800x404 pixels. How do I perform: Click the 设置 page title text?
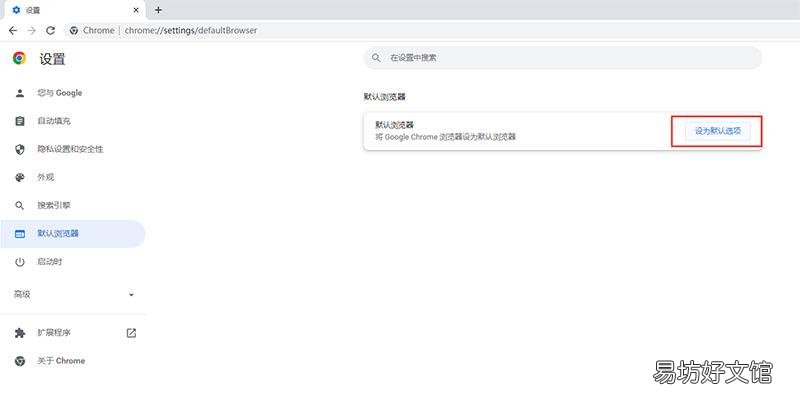point(52,59)
